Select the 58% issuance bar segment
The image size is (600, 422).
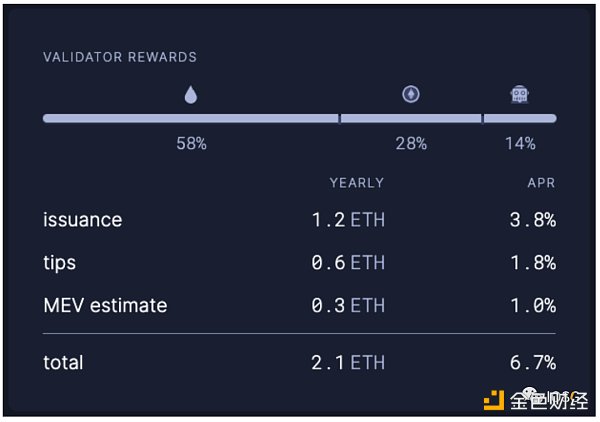[190, 118]
